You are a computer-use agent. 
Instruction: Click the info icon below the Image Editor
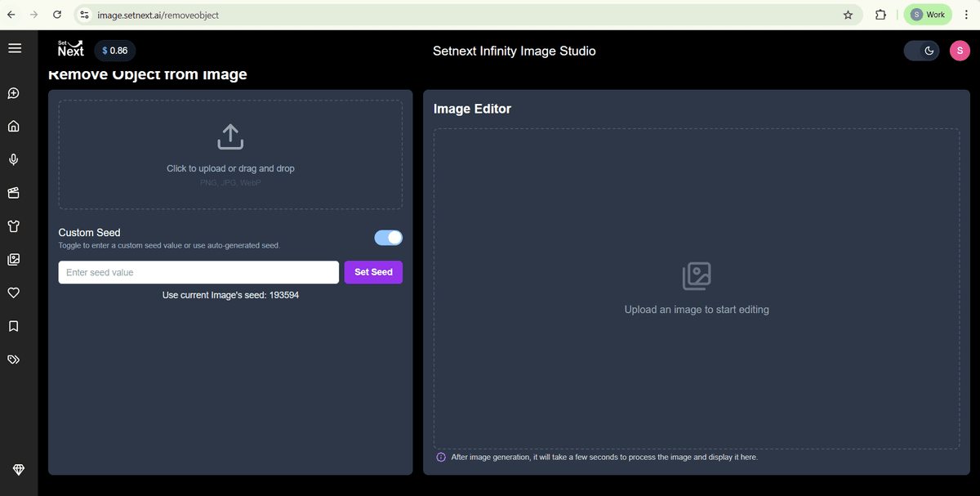441,458
